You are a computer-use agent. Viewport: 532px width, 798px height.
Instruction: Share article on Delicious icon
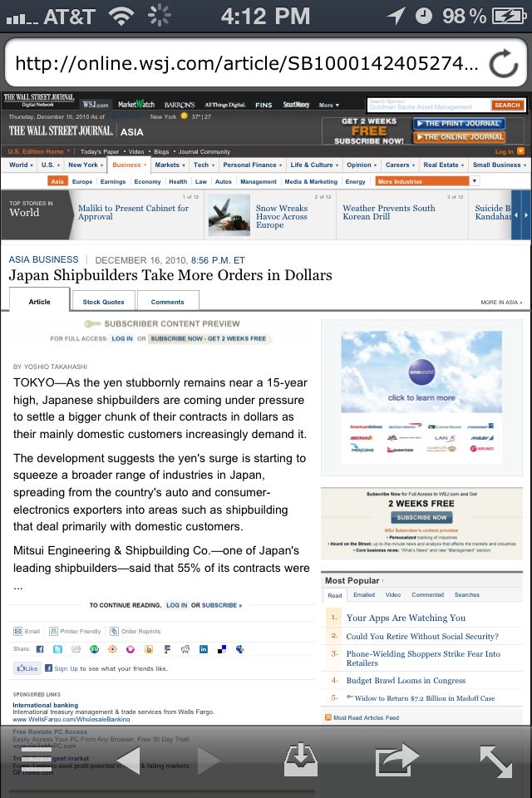point(222,649)
